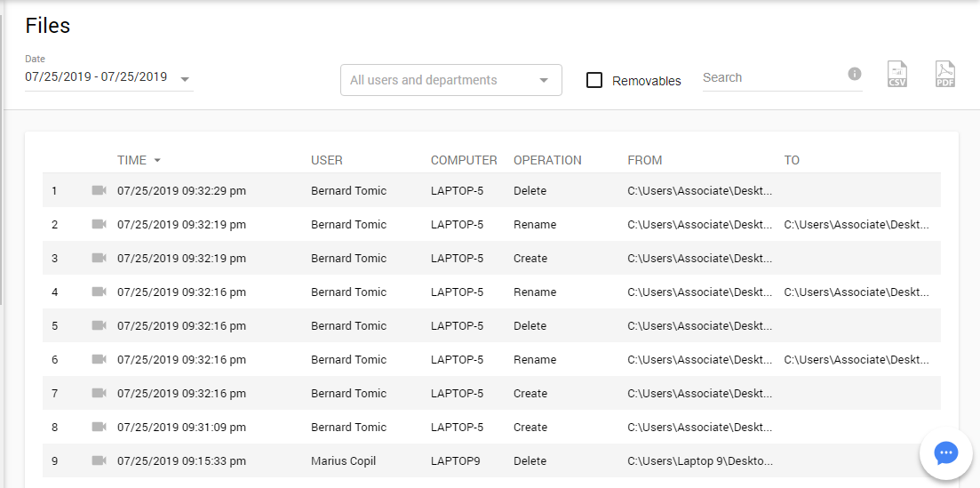The height and width of the screenshot is (488, 980).
Task: Select the Marius Copil row user
Action: click(x=345, y=461)
